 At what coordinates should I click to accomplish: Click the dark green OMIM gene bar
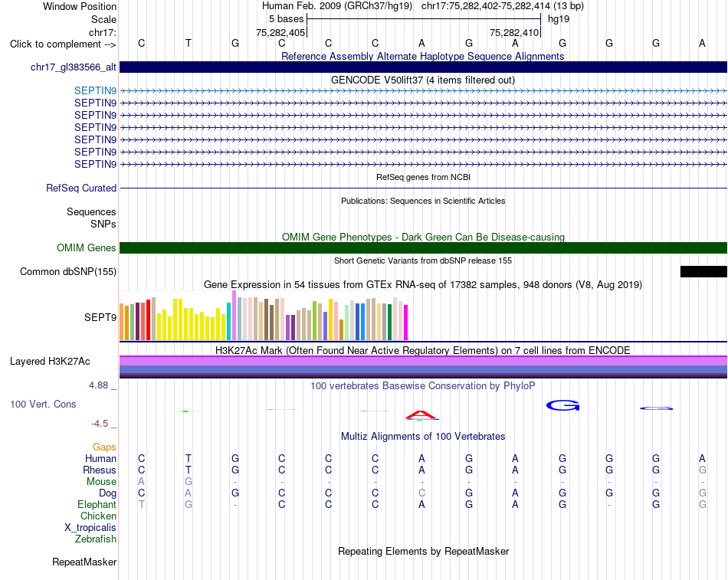pyautogui.click(x=423, y=247)
